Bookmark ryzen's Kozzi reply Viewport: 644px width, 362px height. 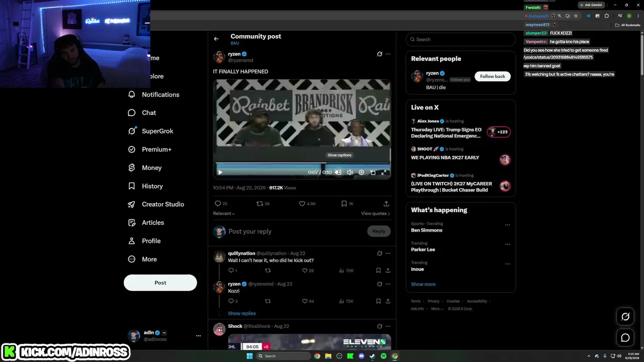[x=378, y=301]
